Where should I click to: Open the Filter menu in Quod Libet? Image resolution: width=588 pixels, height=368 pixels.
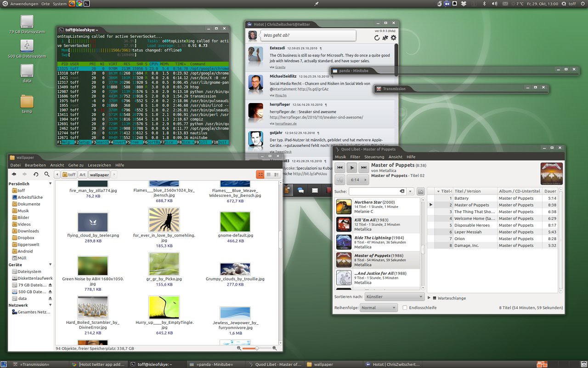click(x=355, y=157)
